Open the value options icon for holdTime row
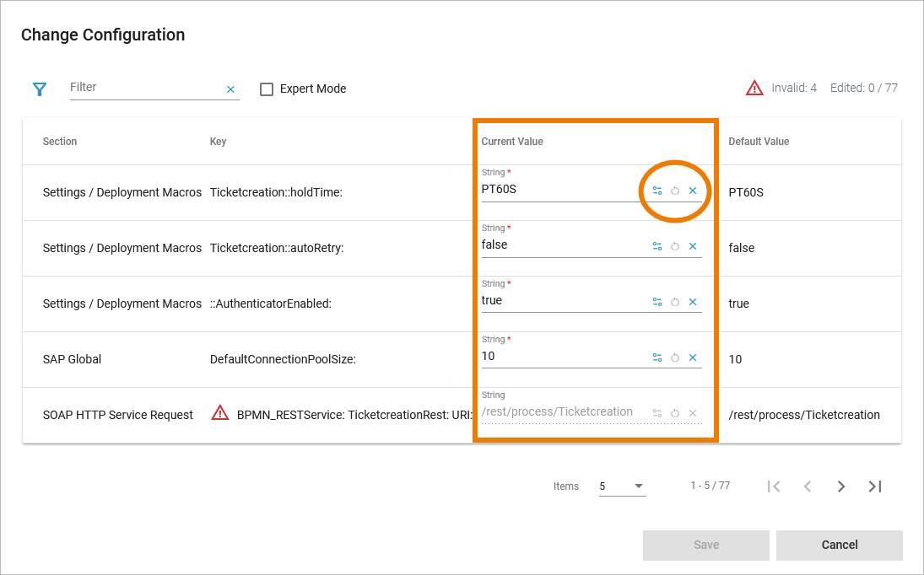This screenshot has width=924, height=575. (657, 191)
